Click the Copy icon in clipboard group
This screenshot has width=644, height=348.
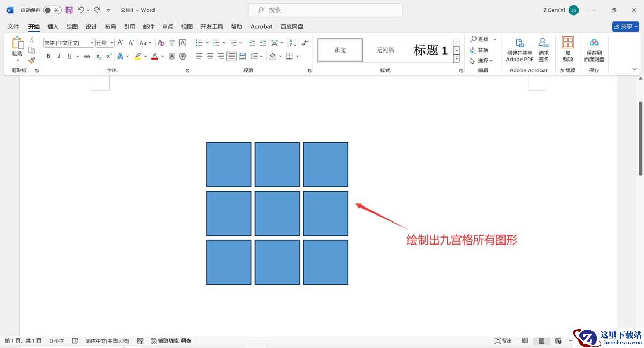[x=32, y=50]
